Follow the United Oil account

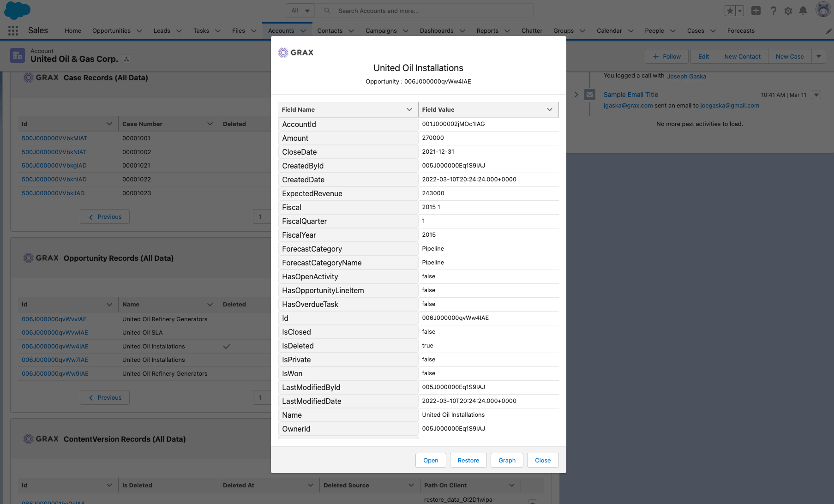click(x=666, y=56)
